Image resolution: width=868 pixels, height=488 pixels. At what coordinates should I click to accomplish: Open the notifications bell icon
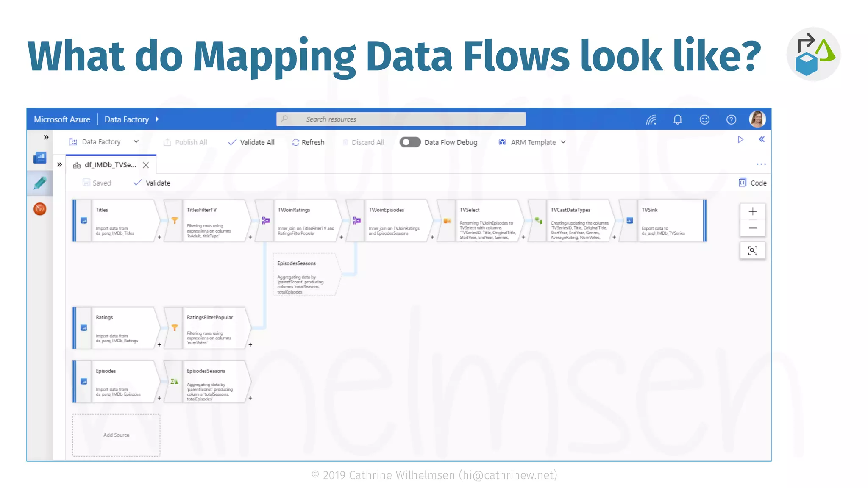coord(678,120)
